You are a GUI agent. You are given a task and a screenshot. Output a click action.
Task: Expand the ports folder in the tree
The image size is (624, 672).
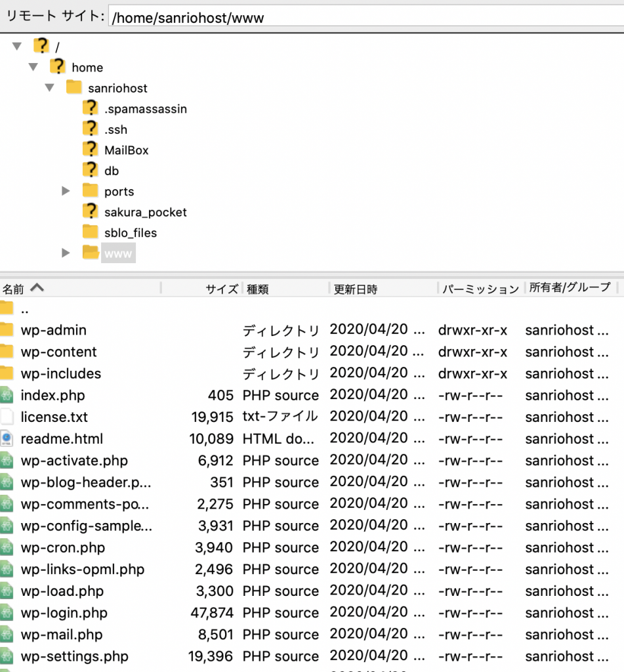(x=66, y=191)
